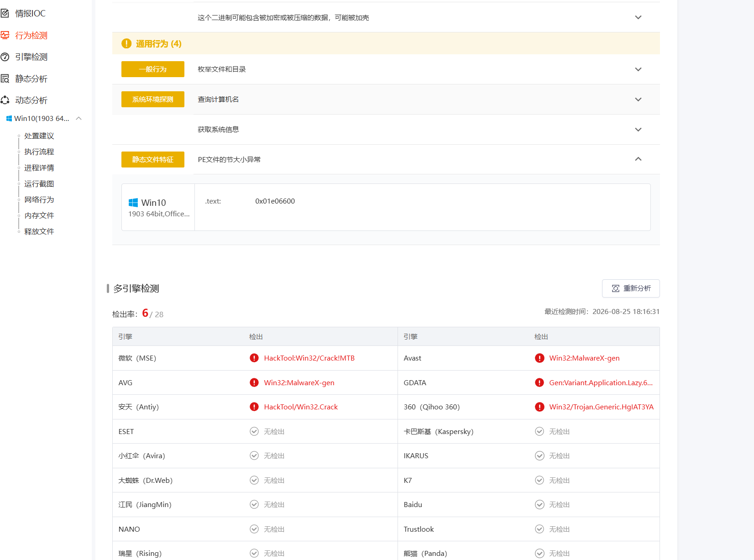
Task: Click the Win10 environment card
Action: tap(158, 207)
